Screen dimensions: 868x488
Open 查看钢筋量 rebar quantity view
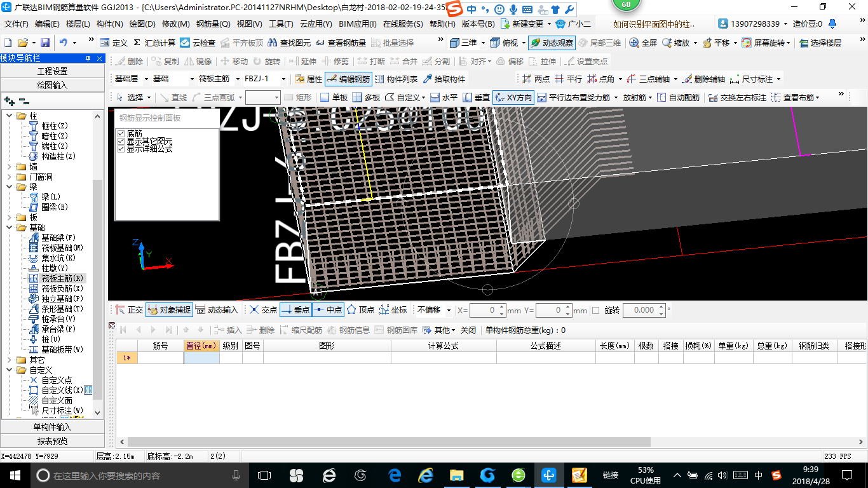point(341,43)
